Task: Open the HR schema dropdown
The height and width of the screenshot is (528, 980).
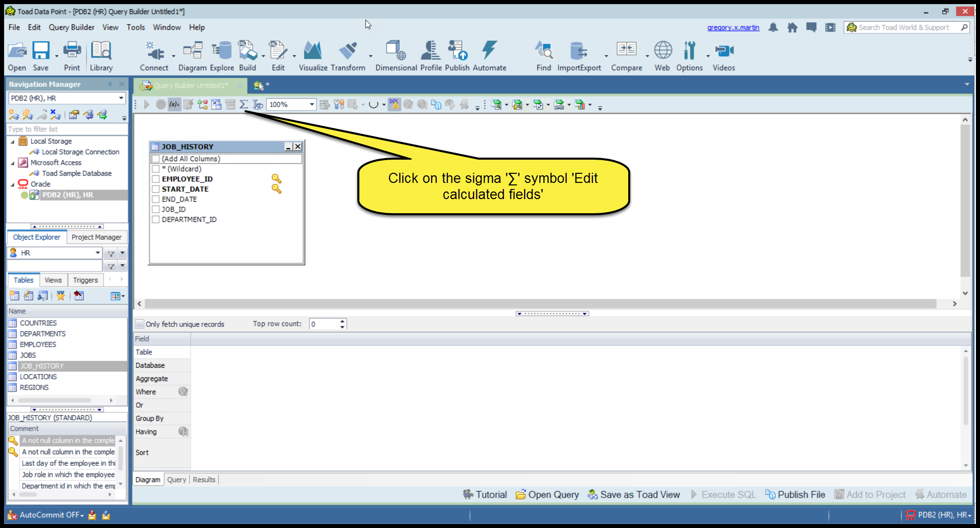Action: (98, 253)
